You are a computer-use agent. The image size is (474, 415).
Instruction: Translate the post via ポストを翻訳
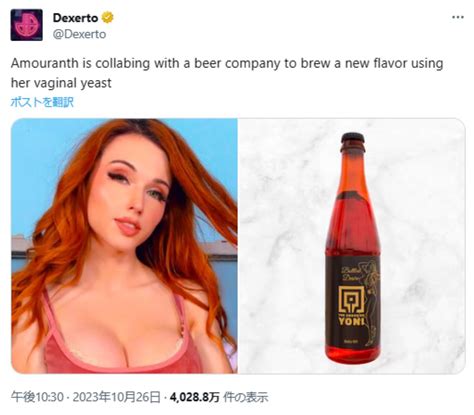(x=42, y=102)
